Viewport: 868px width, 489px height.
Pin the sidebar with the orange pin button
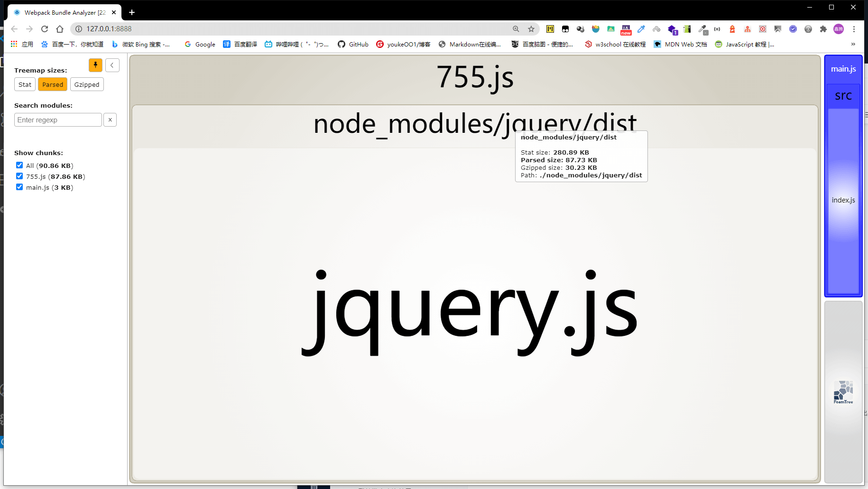(x=95, y=65)
